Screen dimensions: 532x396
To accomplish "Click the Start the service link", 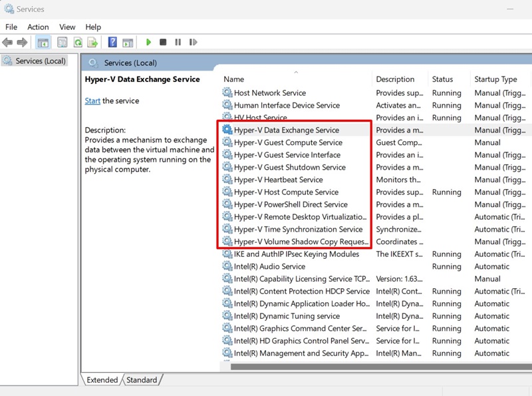I will tap(92, 101).
